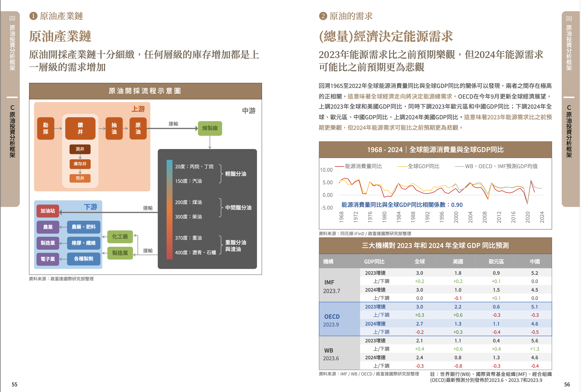Click the 2008 x-axis label
The height and width of the screenshot is (392, 581).
click(x=484, y=217)
